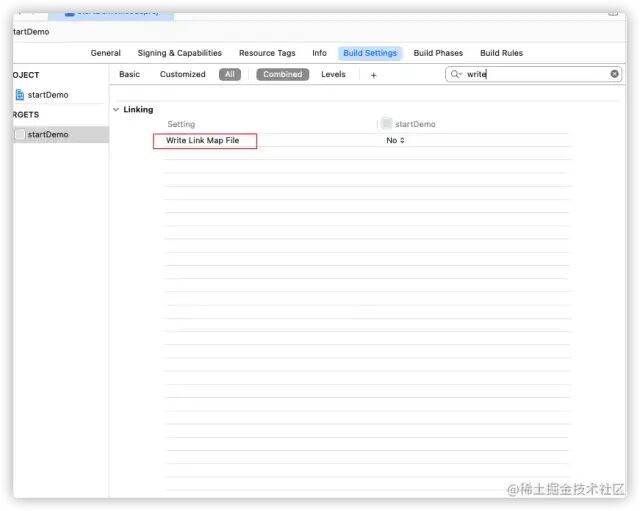Click the Setting column header

tap(181, 124)
